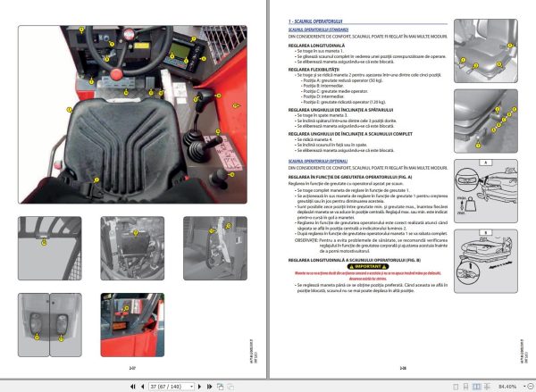The image size is (536, 392).
Task: Click the 'Poziția C' list line
Action: tap(335, 91)
